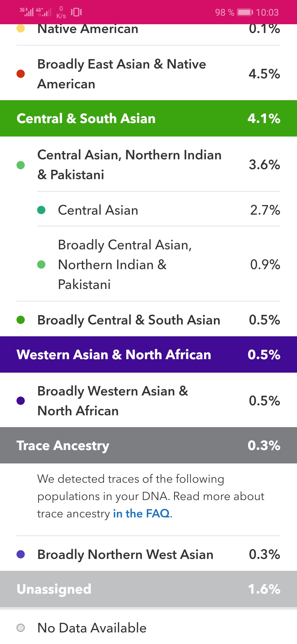The height and width of the screenshot is (644, 297).
Task: Tap the No Data Available row
Action: [x=148, y=628]
